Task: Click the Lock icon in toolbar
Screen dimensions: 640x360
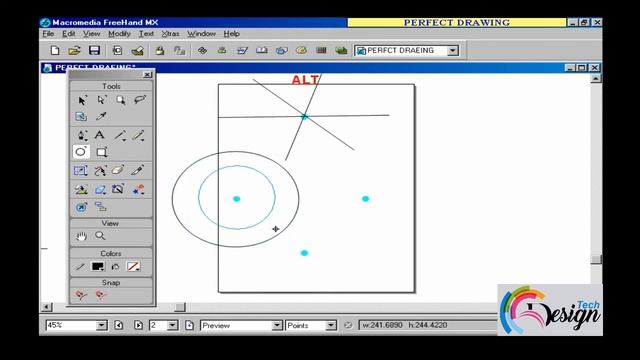Action: tap(160, 50)
